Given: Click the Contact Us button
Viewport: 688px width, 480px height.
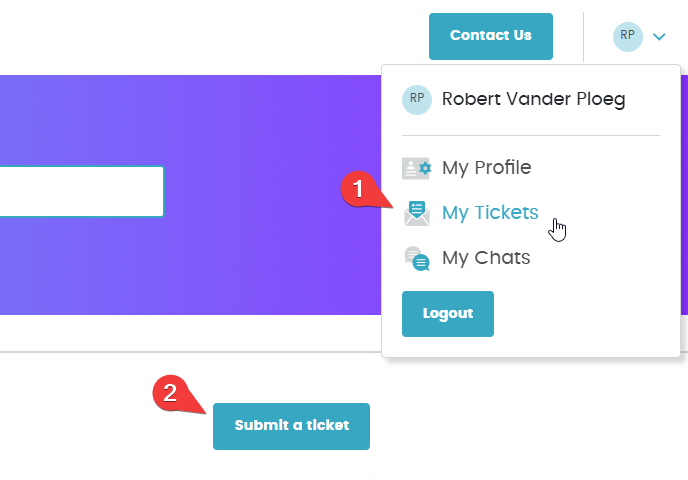Looking at the screenshot, I should [491, 36].
